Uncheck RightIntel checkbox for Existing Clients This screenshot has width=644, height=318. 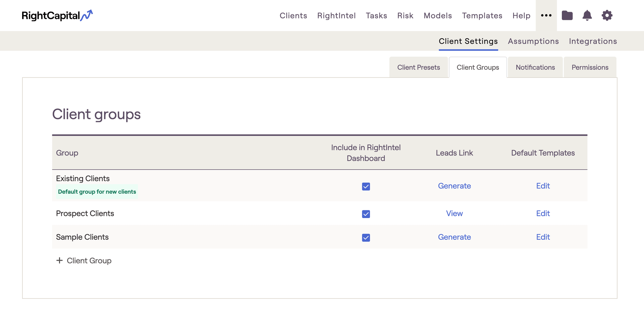point(366,187)
